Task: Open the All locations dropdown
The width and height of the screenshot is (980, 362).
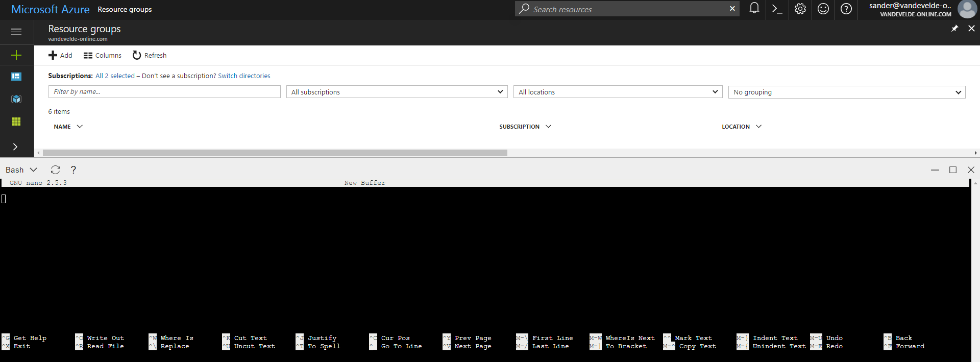Action: pyautogui.click(x=618, y=92)
